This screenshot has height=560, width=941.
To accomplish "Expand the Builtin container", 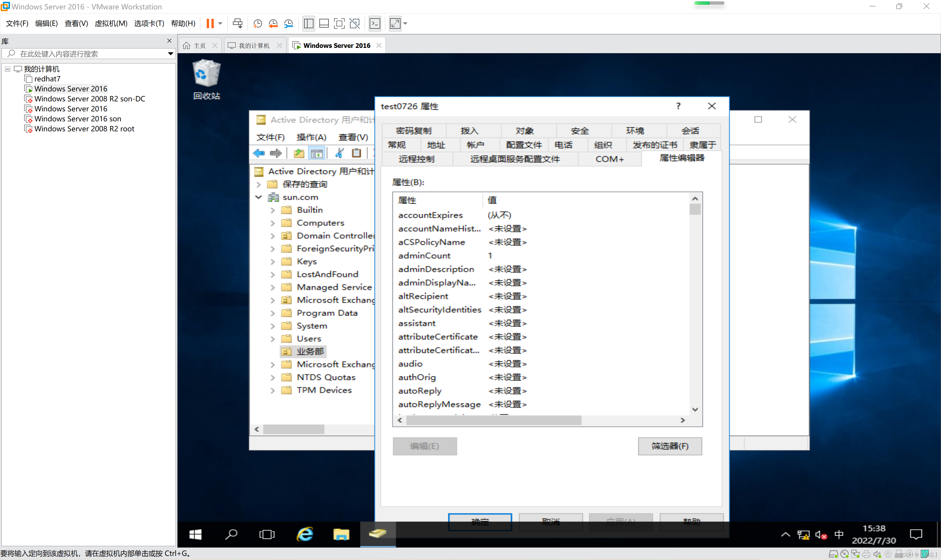I will click(x=273, y=210).
